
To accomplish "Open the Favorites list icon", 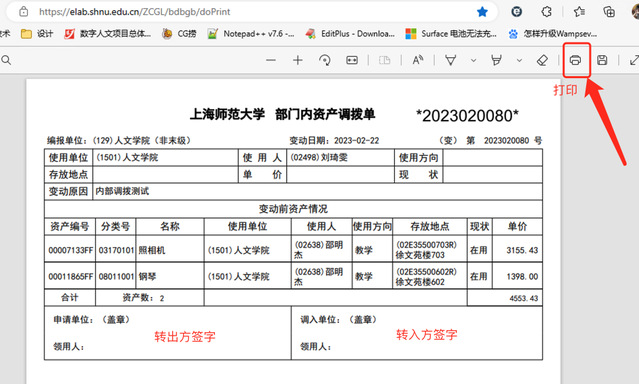I will (x=579, y=12).
